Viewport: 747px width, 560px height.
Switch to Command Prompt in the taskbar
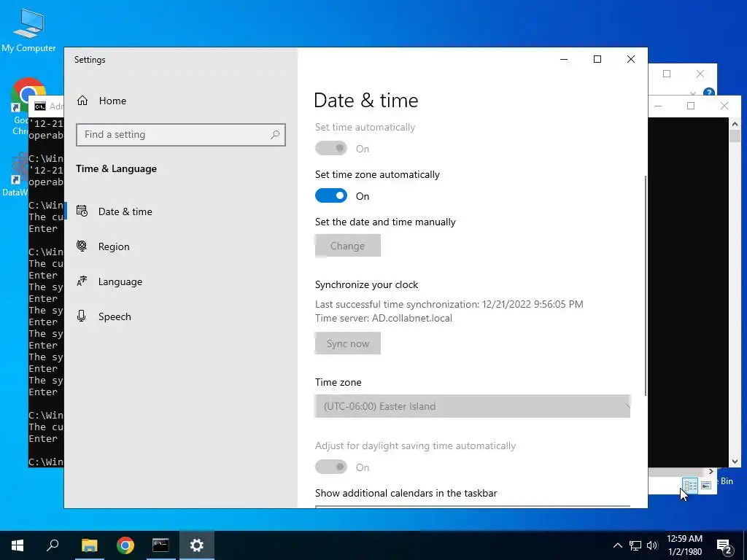pyautogui.click(x=160, y=545)
